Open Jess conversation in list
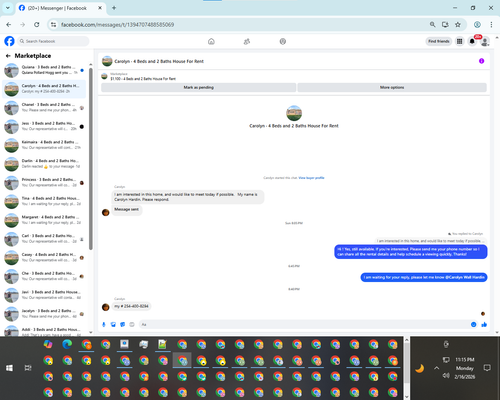Image resolution: width=500 pixels, height=400 pixels. [44, 126]
